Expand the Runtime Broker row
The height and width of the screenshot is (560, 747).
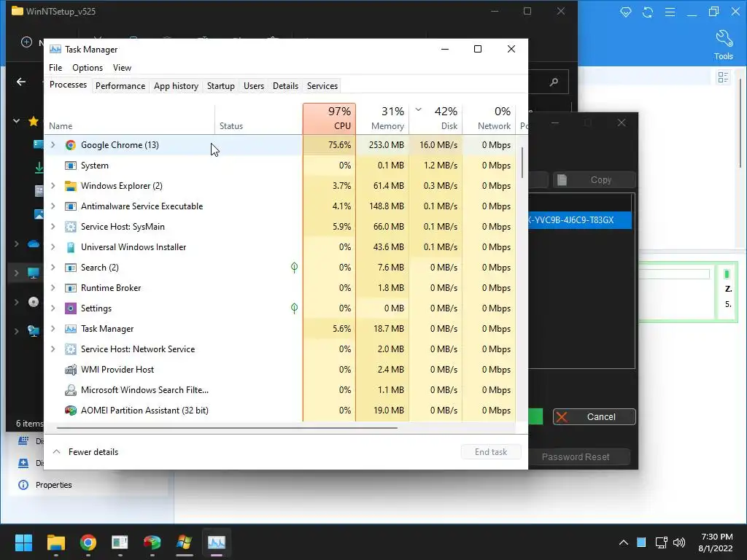[x=53, y=288]
